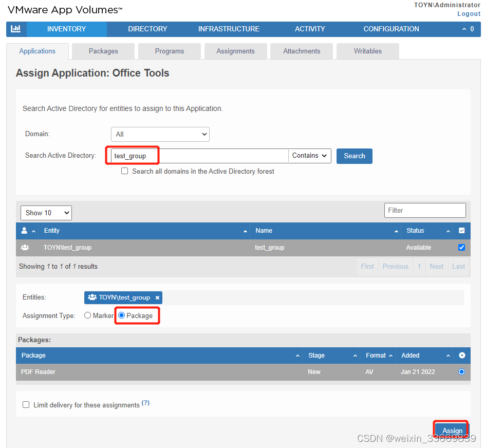Enable search all domains in forest
Screen dimensions: 484x448
[x=125, y=171]
